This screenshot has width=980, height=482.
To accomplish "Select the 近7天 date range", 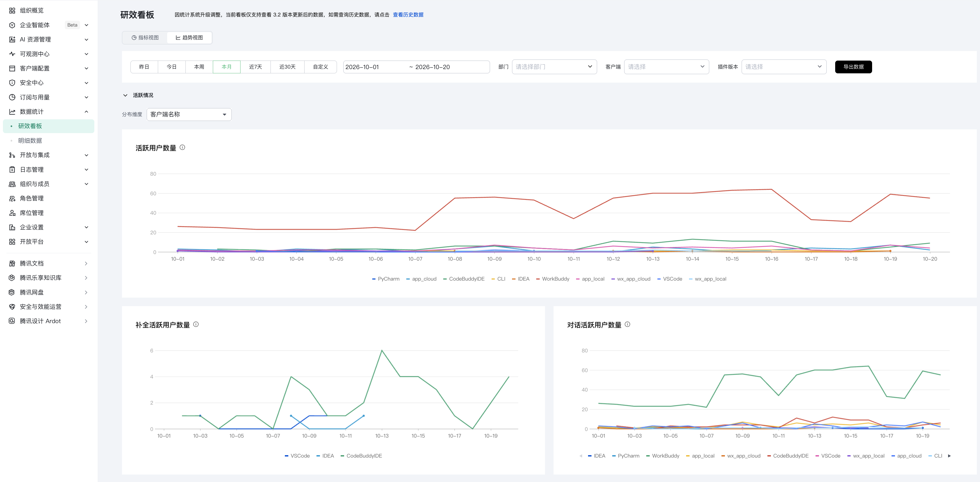I will (255, 67).
